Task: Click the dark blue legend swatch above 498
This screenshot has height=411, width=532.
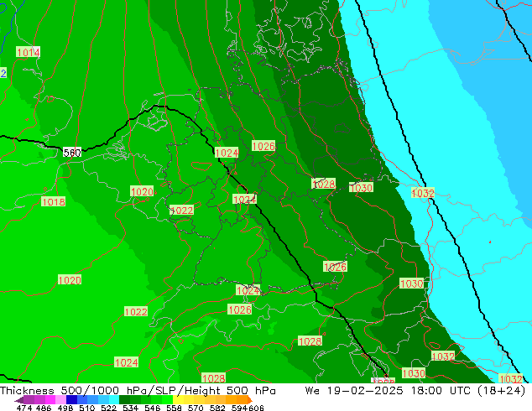Action: pyautogui.click(x=71, y=399)
